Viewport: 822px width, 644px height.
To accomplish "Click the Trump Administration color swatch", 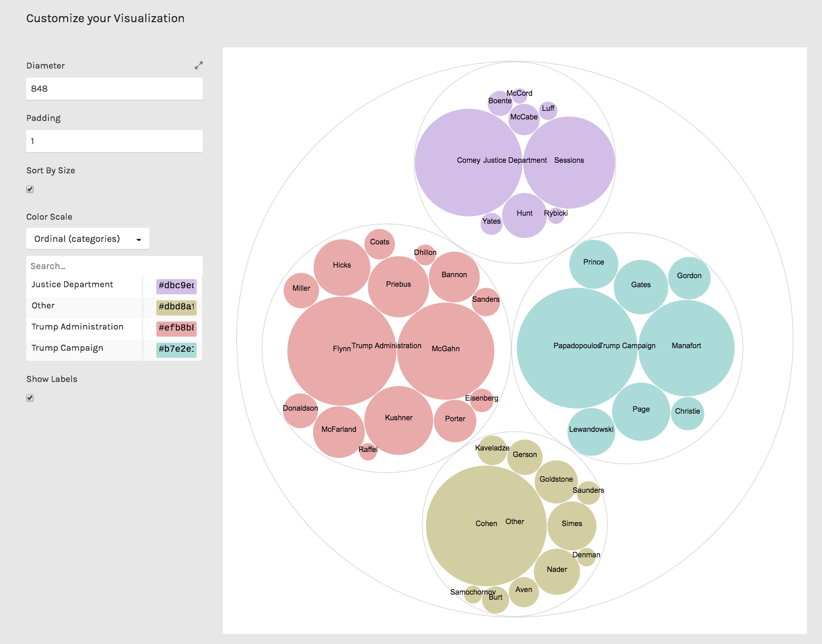I will (176, 329).
